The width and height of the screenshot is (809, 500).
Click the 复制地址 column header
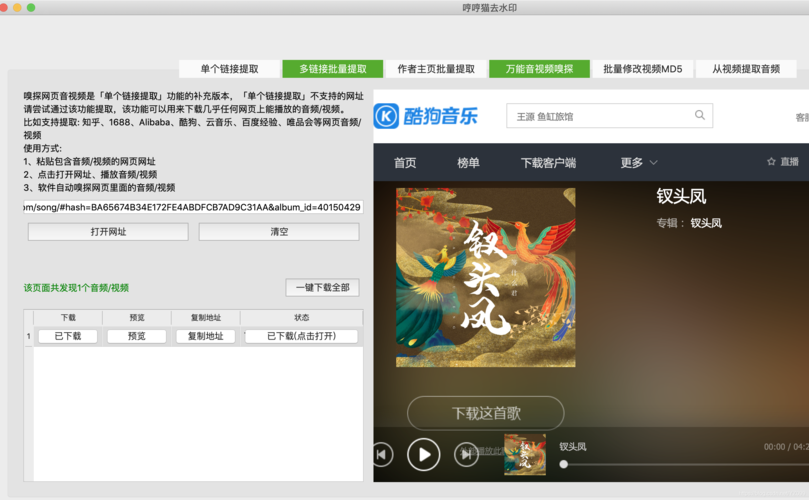(x=206, y=317)
